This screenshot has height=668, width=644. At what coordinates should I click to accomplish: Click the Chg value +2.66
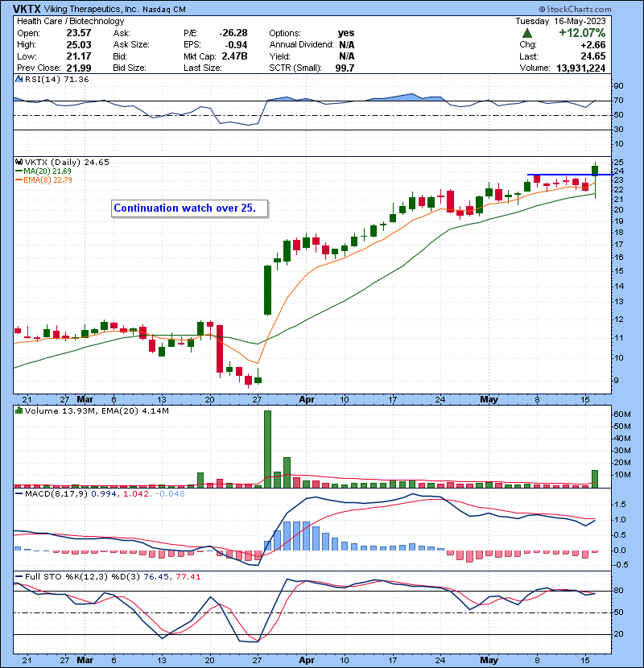click(x=593, y=45)
